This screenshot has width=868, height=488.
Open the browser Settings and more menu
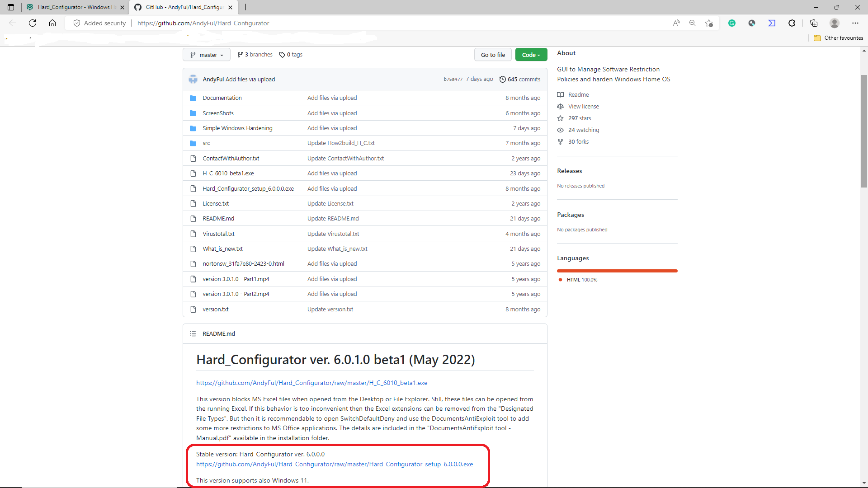tap(855, 23)
